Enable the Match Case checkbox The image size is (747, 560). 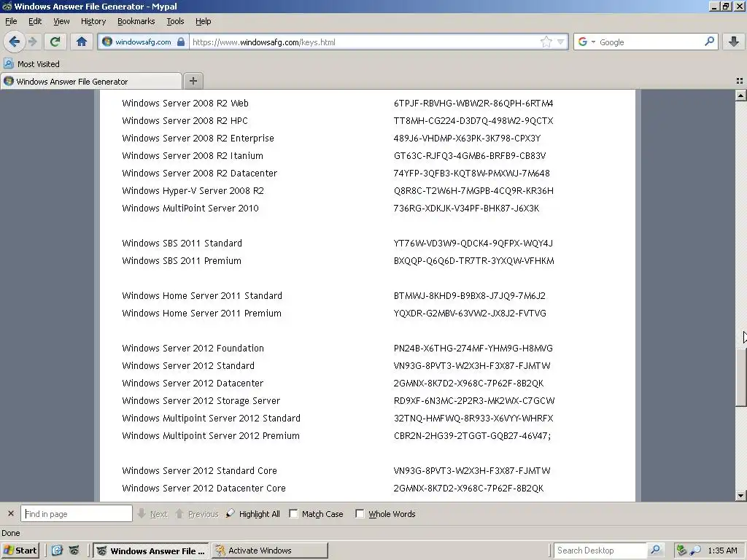tap(293, 514)
